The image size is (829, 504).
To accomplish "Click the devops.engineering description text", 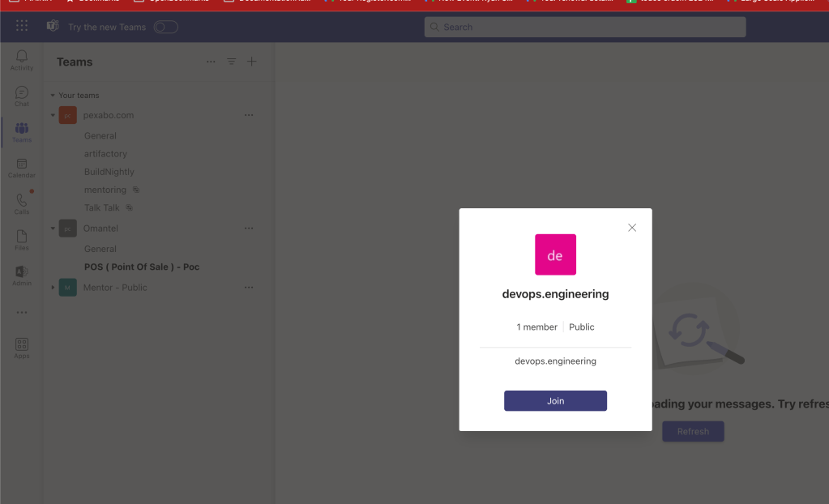I will 555,361.
